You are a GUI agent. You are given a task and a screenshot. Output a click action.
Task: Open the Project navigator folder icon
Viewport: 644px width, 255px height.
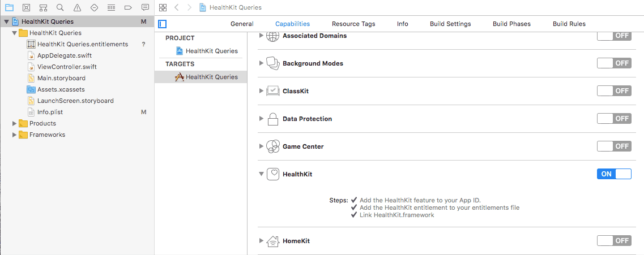(x=8, y=7)
